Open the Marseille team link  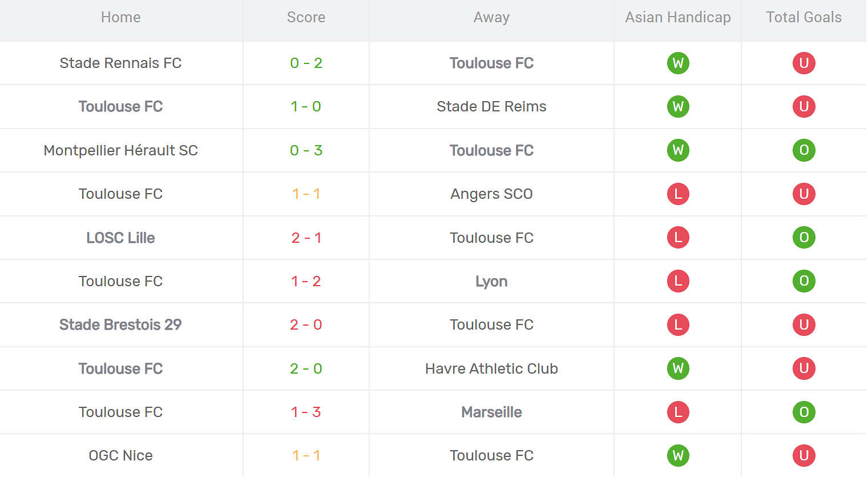491,412
